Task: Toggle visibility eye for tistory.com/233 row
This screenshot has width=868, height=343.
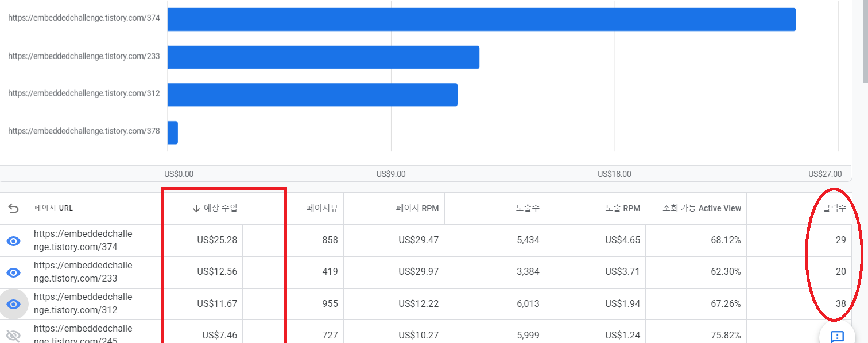Action: coord(13,272)
